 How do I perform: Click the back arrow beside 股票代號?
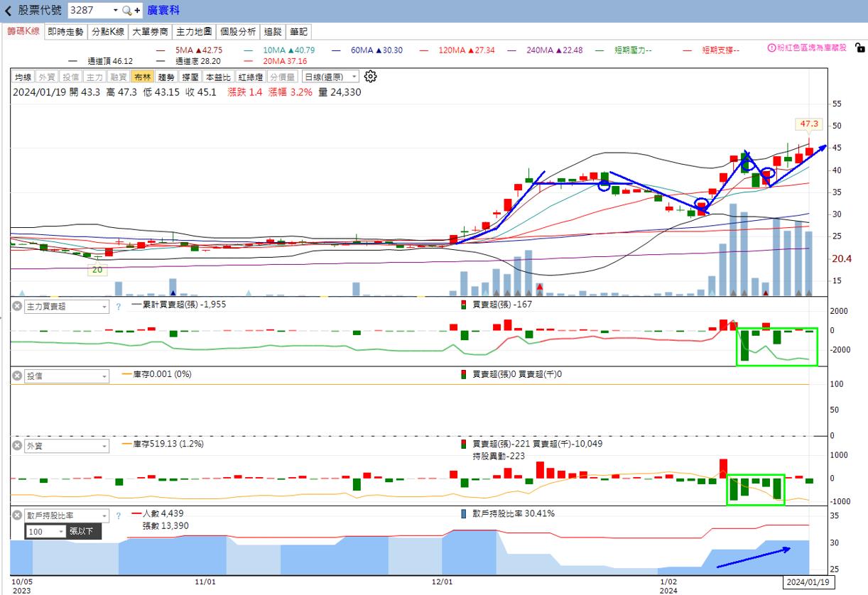tap(9, 11)
